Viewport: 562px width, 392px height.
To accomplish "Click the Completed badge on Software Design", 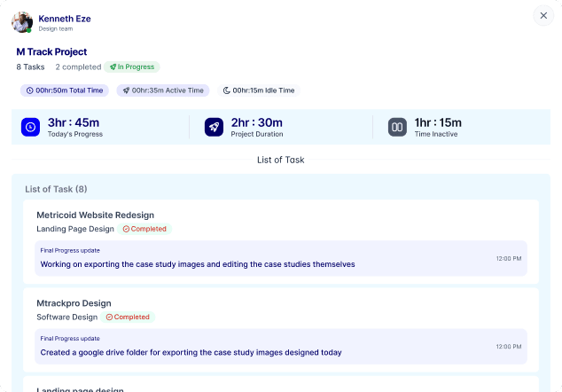I will pos(128,317).
